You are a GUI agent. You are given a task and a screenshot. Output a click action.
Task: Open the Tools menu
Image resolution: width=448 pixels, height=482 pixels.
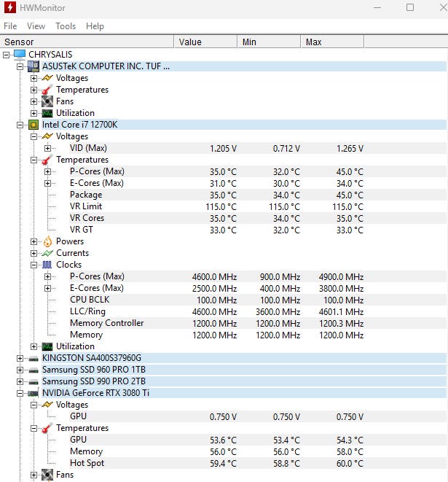[66, 26]
